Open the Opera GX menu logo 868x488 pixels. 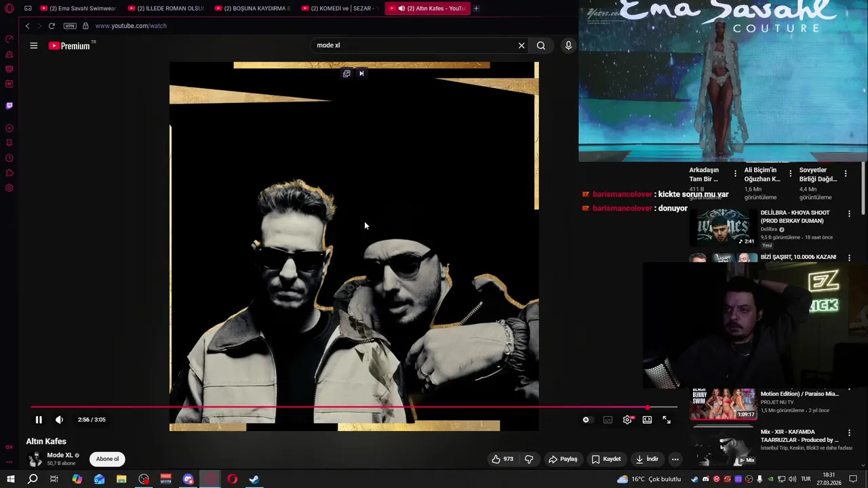[9, 8]
